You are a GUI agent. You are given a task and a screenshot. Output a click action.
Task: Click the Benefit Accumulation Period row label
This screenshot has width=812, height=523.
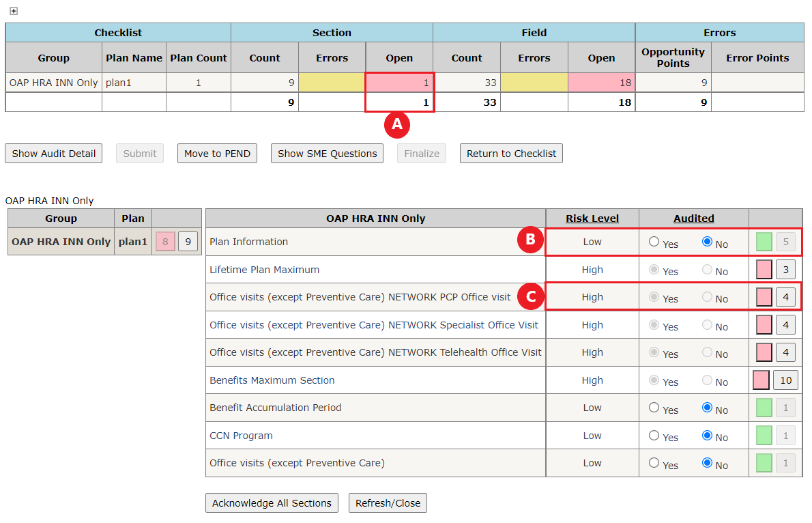[276, 408]
